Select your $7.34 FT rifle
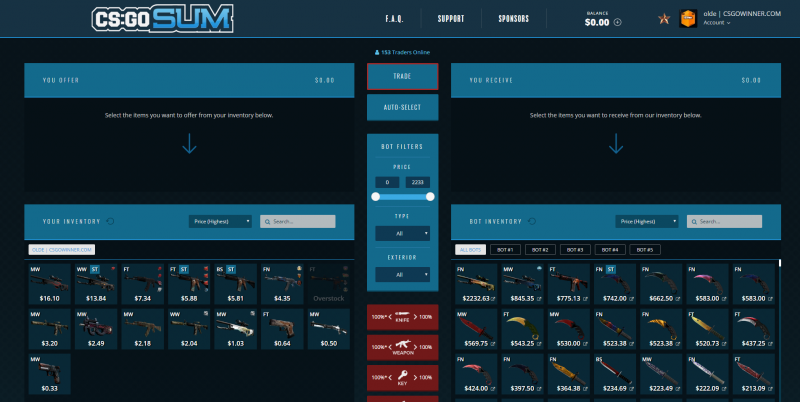The width and height of the screenshot is (800, 402). click(x=142, y=284)
